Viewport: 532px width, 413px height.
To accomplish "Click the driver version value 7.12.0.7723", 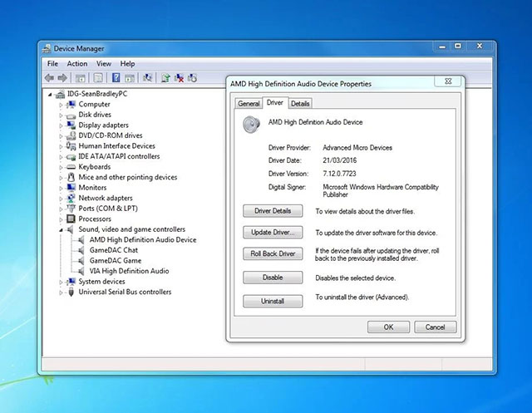I will pyautogui.click(x=339, y=174).
